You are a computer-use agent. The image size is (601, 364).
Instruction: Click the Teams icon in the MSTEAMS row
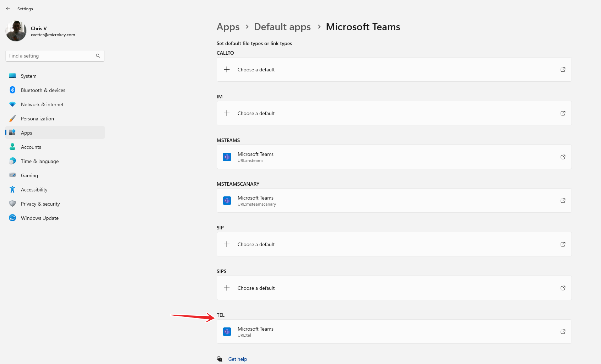pos(227,157)
